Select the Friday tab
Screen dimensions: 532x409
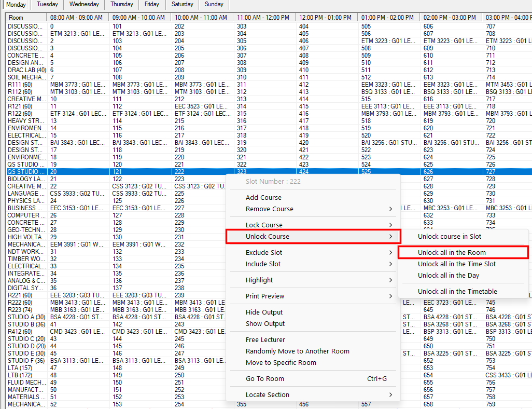pyautogui.click(x=151, y=5)
